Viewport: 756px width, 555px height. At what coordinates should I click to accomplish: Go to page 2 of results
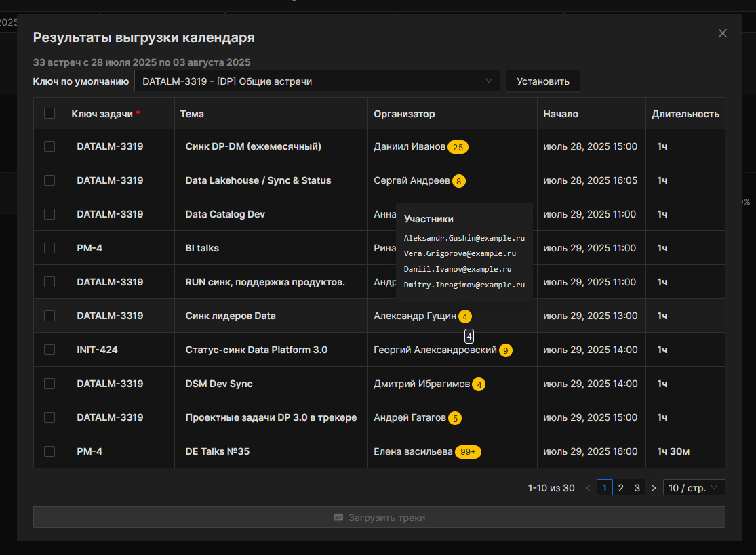620,488
